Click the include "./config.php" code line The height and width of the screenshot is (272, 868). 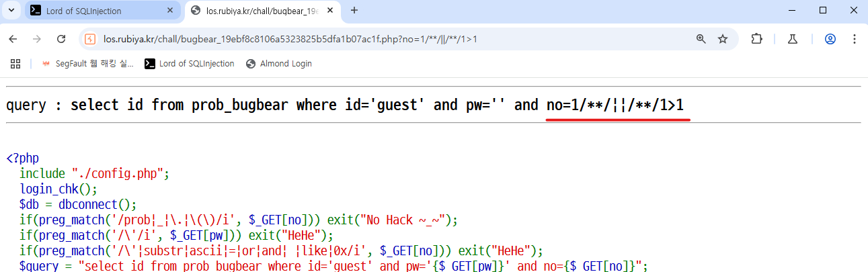pos(94,174)
